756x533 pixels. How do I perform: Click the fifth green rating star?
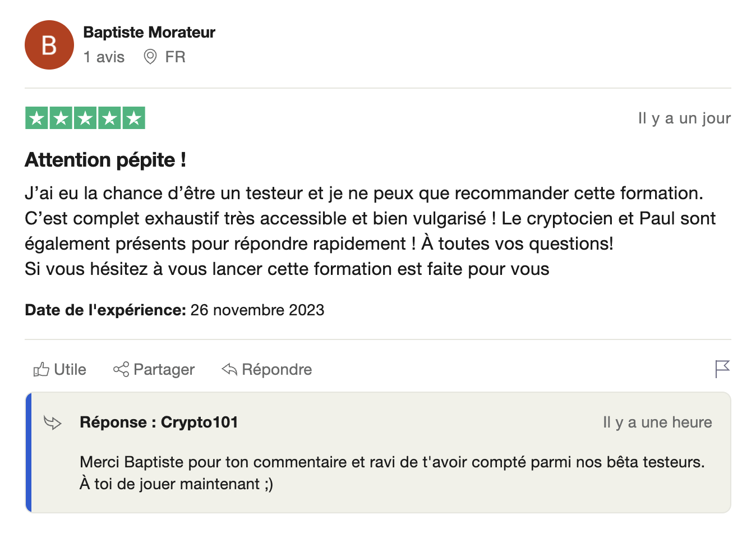[133, 118]
